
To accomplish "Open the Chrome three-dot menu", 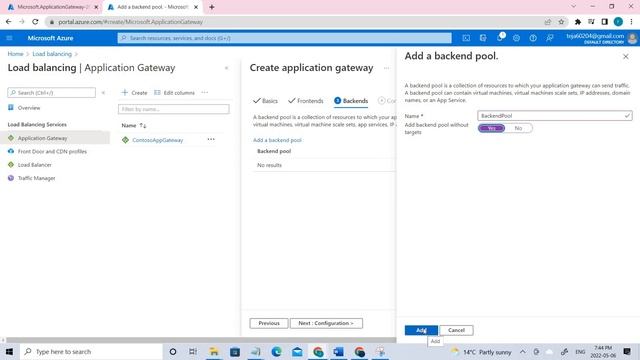I will 632,22.
